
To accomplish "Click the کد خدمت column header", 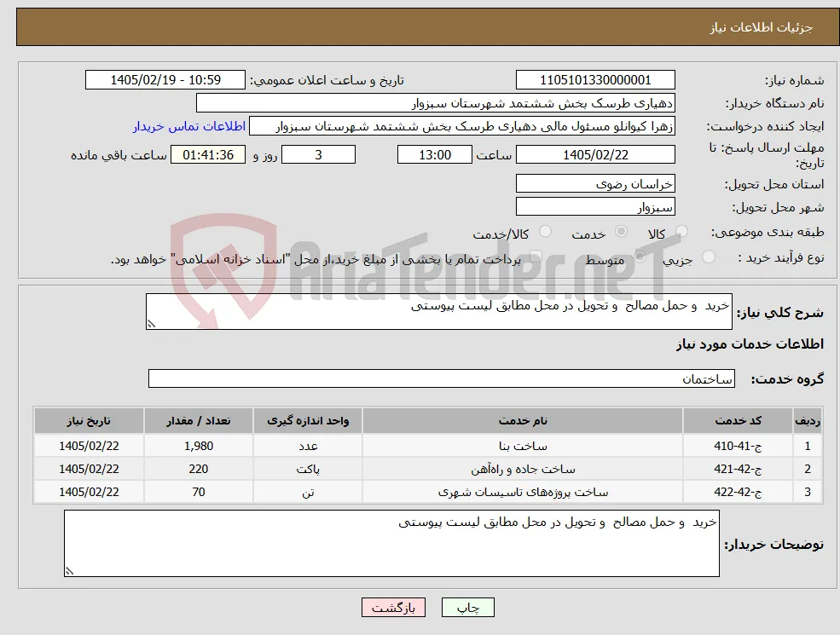I will point(738,421).
